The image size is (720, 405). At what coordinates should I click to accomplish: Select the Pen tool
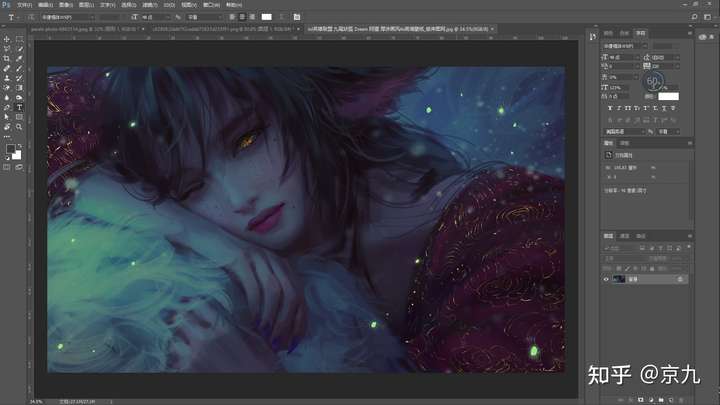[6, 107]
